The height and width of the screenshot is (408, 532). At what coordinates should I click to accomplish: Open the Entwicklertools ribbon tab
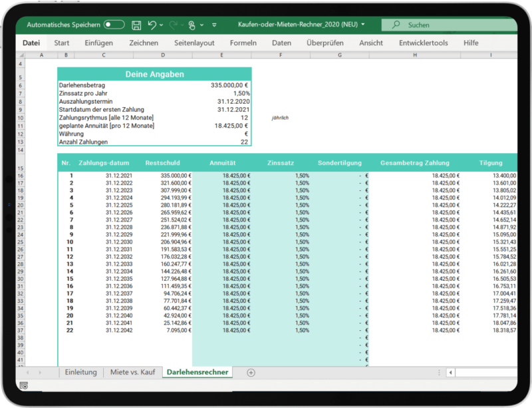(423, 43)
